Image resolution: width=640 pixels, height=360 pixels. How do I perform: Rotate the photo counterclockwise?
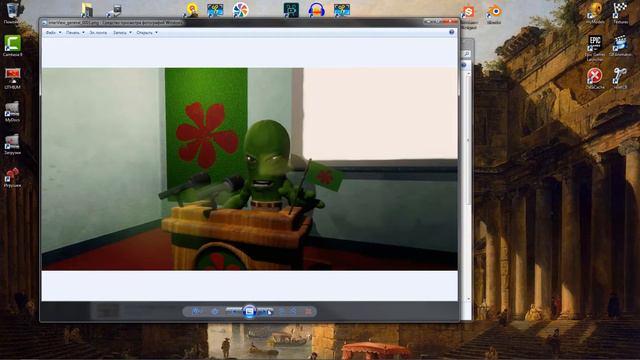pyautogui.click(x=282, y=312)
